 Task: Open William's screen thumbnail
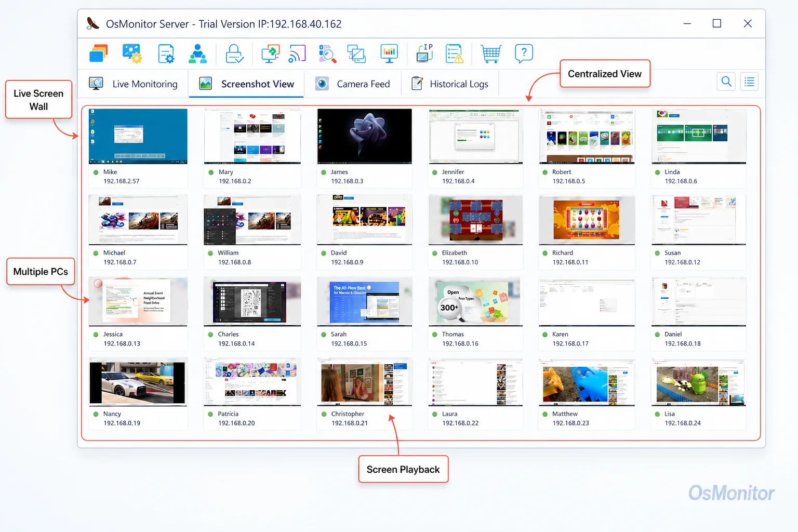pyautogui.click(x=252, y=219)
